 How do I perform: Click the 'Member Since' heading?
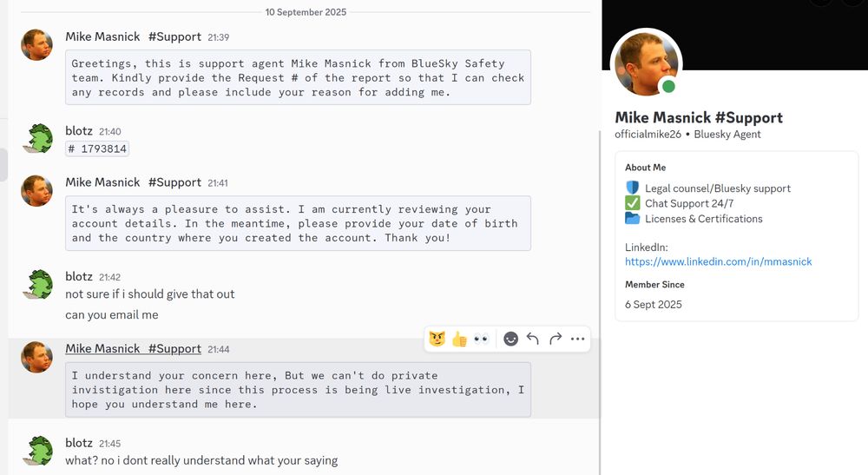[x=654, y=285]
